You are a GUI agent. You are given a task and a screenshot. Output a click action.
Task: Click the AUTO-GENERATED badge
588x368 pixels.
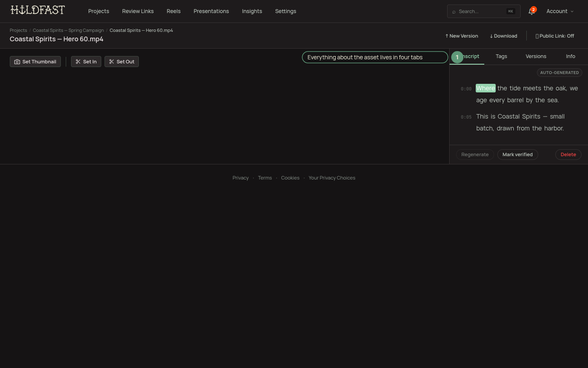(559, 73)
